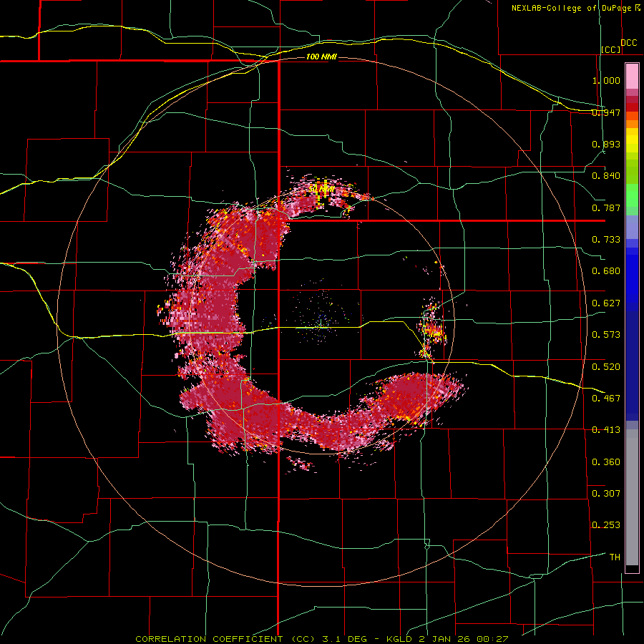Image resolution: width=644 pixels, height=644 pixels.
Task: Select the 0.733 scale value
Action: (x=606, y=240)
